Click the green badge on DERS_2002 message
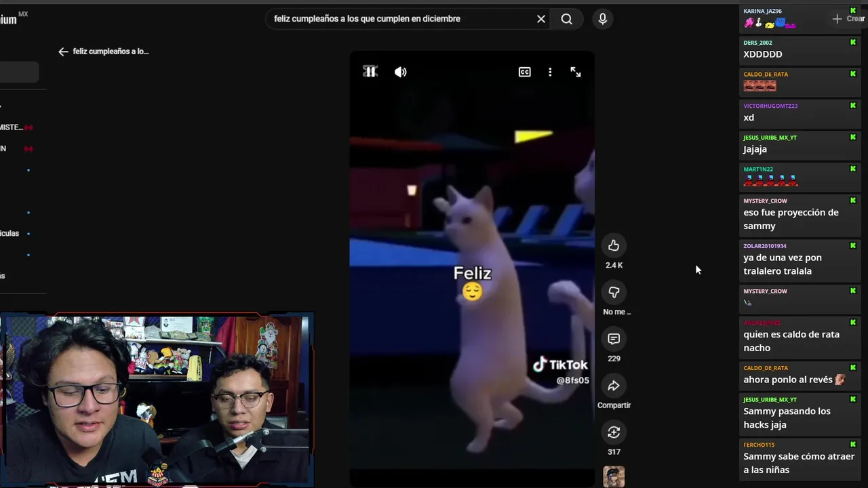Screen dimensions: 868x488 853,43
